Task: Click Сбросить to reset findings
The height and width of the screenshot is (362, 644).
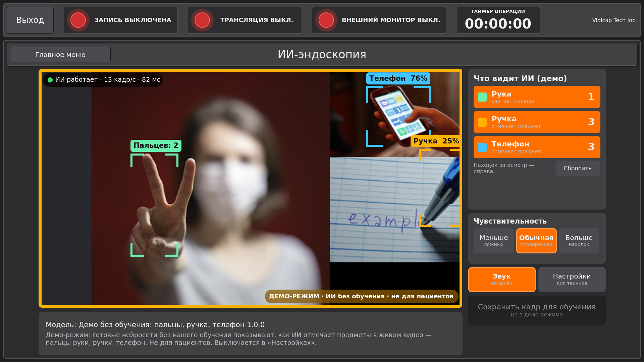Action: point(578,168)
